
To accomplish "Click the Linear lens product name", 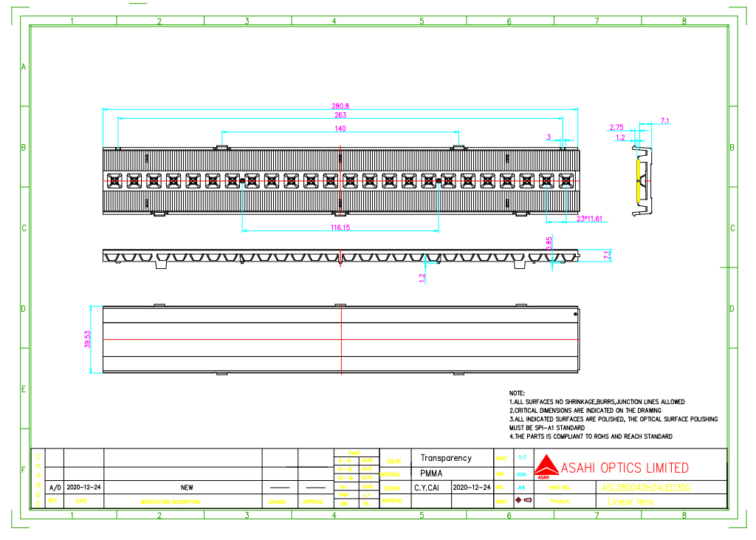I will 630,502.
